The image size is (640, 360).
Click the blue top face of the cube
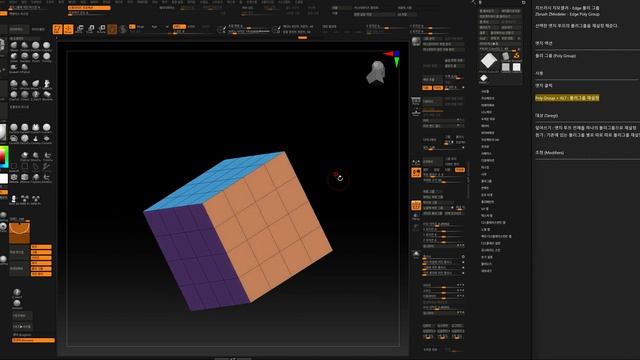coord(214,180)
